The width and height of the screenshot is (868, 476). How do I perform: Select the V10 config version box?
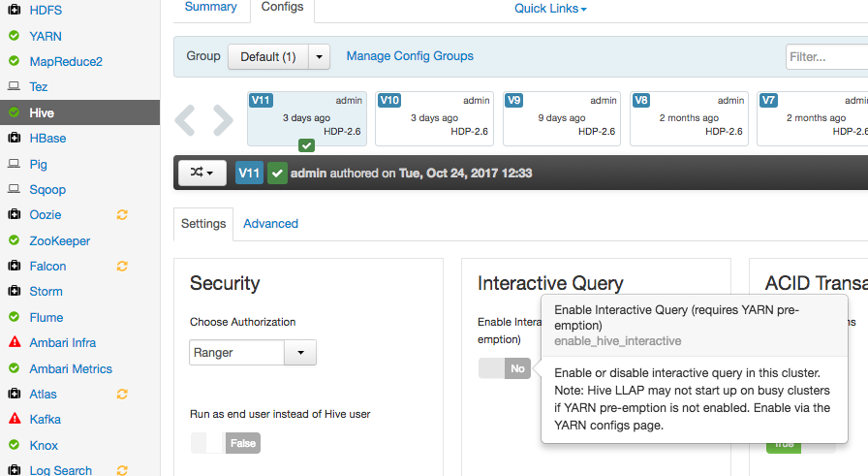click(x=434, y=118)
